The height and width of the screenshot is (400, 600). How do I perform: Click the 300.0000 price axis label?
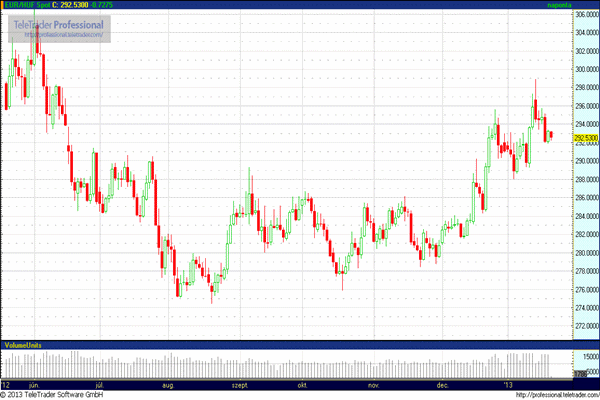coord(585,69)
